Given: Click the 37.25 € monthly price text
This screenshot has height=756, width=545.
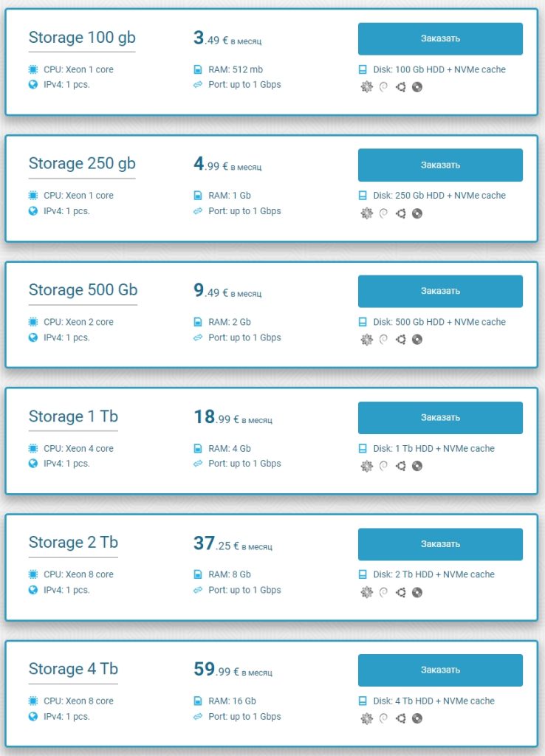Looking at the screenshot, I should [233, 545].
